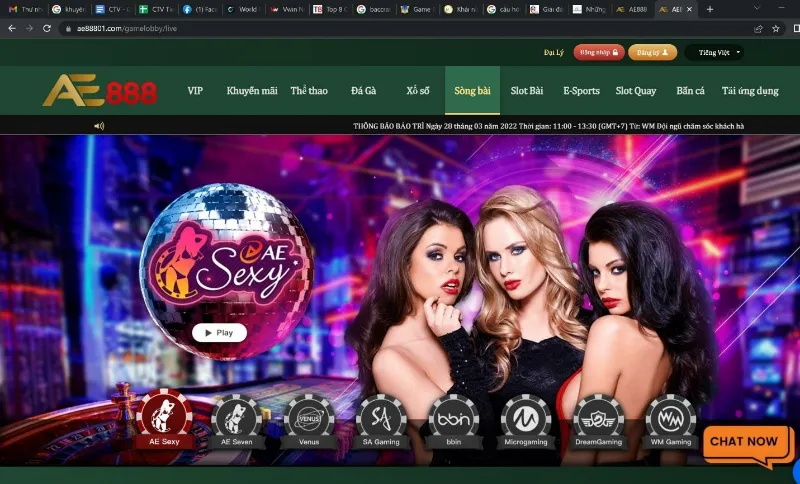Go to the Thể thao sports menu
Screen dimensions: 800x484
(309, 91)
